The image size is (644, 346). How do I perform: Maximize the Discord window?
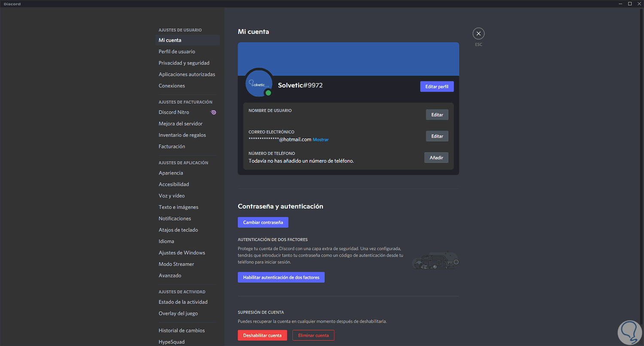630,4
